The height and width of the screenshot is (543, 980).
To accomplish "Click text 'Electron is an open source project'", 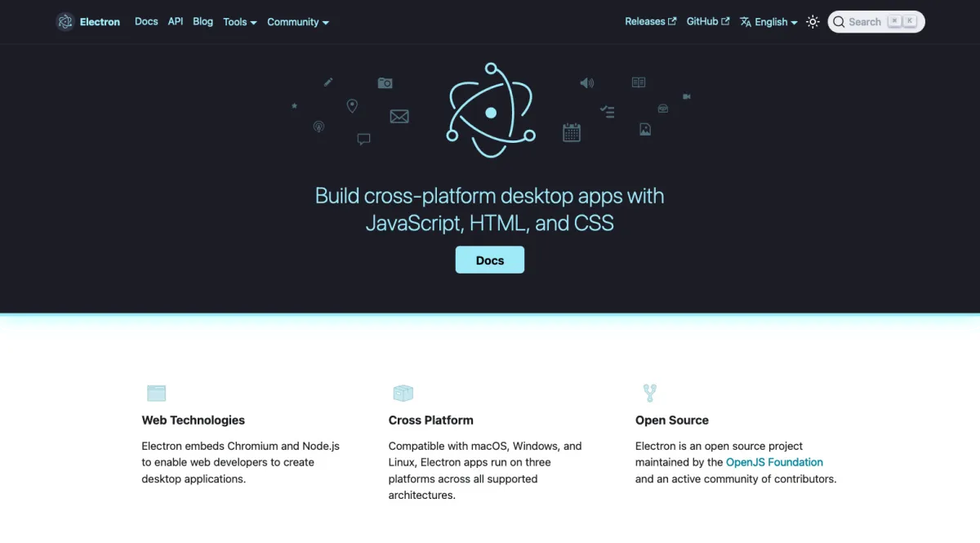I will pyautogui.click(x=719, y=446).
